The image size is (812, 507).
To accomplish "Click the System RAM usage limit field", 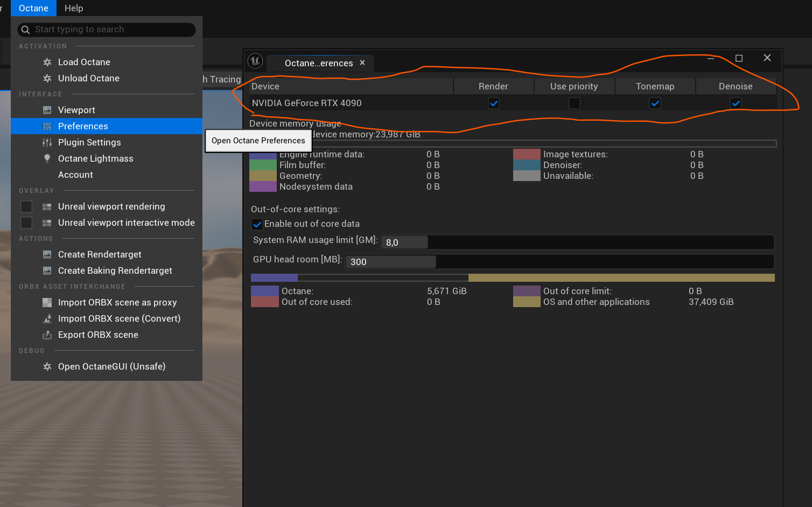I will click(577, 242).
